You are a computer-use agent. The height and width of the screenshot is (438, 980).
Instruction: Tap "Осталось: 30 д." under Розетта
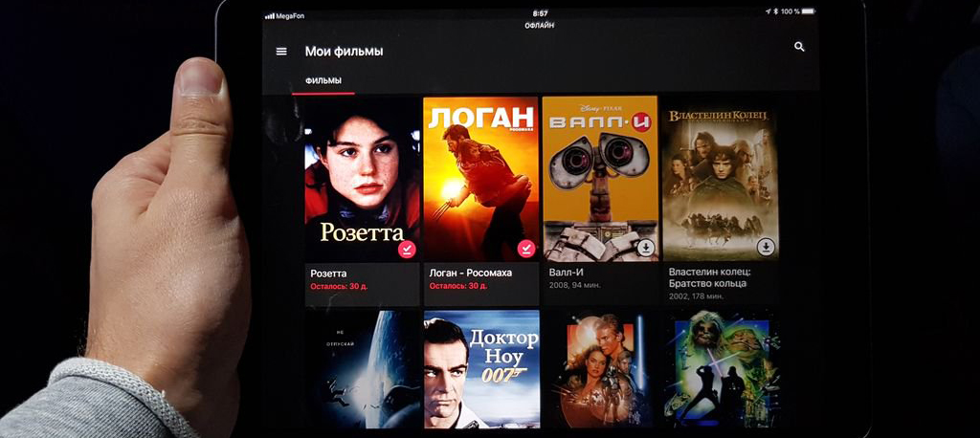[x=340, y=286]
